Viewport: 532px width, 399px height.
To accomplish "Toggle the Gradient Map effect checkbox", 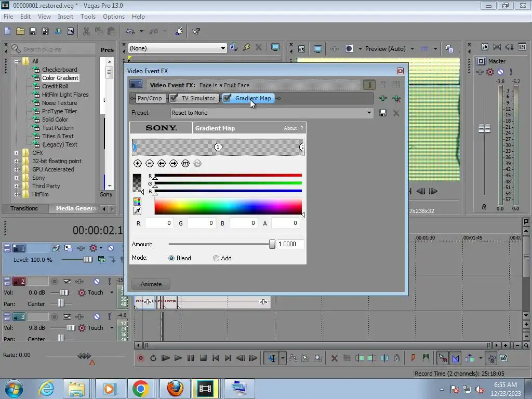I will click(x=227, y=98).
